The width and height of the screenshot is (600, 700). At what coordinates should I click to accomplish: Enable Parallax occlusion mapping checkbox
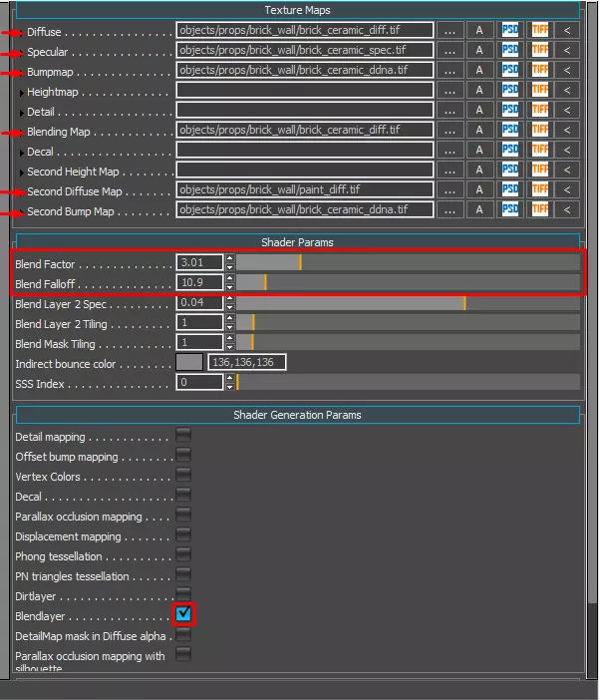tap(183, 515)
